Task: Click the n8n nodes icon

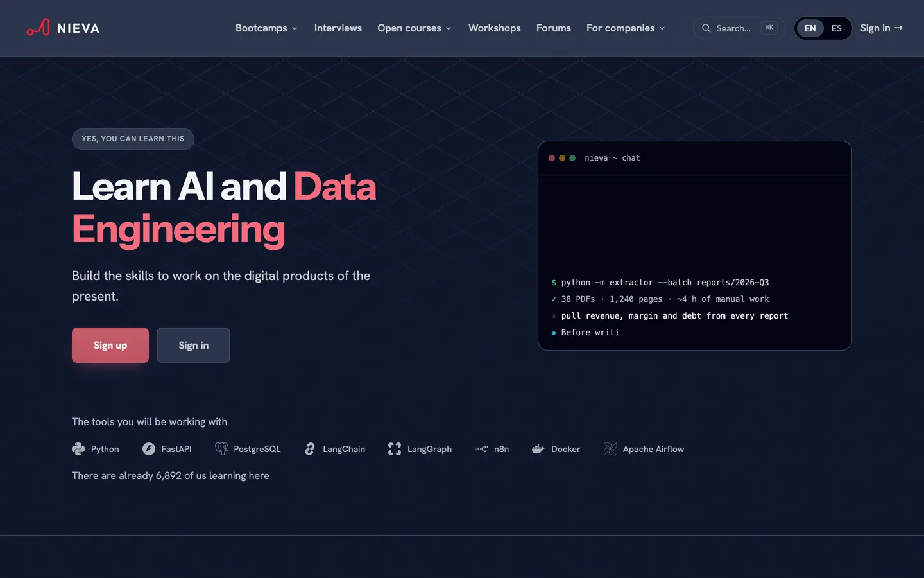Action: point(481,449)
